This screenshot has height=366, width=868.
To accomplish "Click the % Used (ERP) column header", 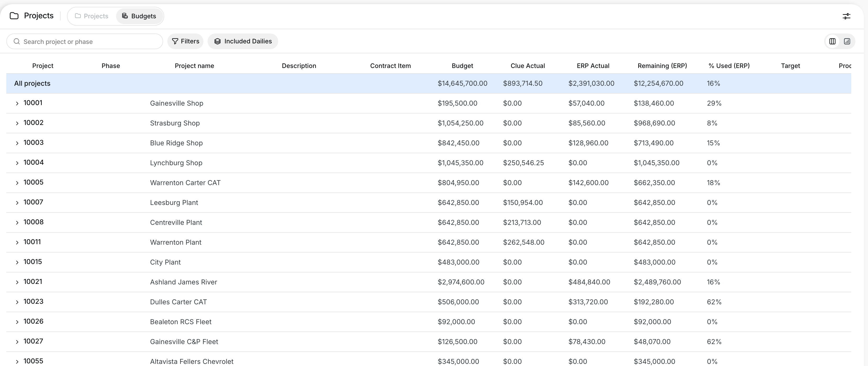I will (729, 66).
